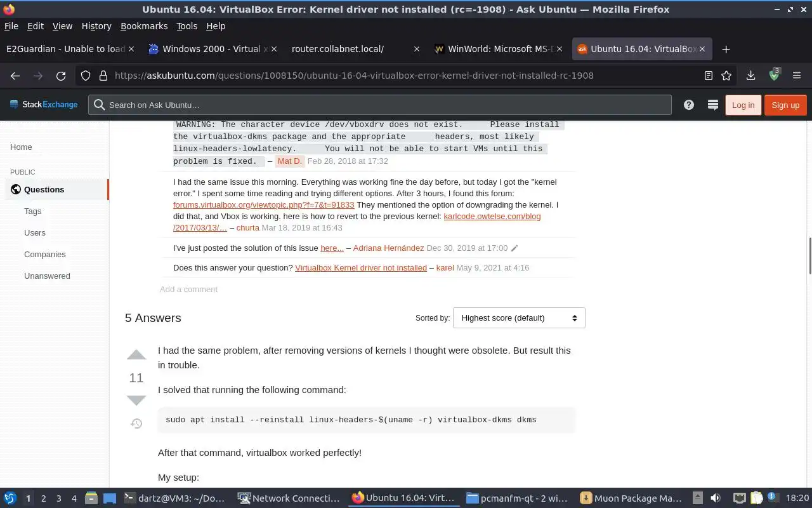Focus the Search on Ask Ubuntu field
The height and width of the screenshot is (508, 812).
pos(379,105)
